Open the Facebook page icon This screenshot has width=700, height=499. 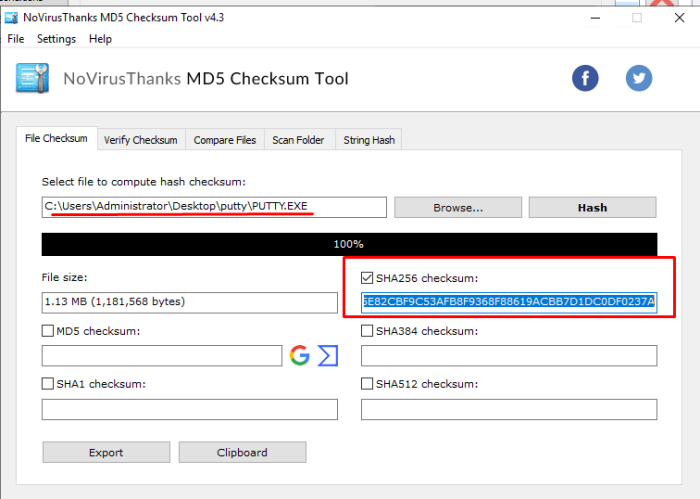pos(585,78)
